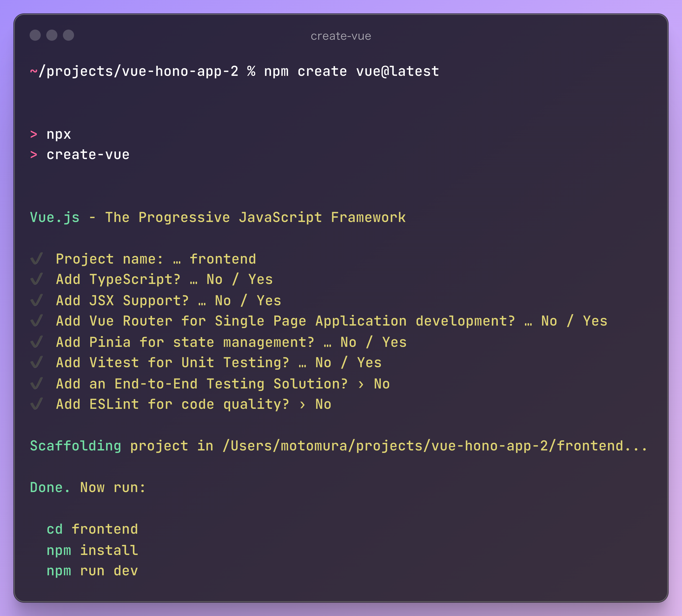This screenshot has width=682, height=616.
Task: Expand the npx command output chevron
Action: (x=34, y=134)
